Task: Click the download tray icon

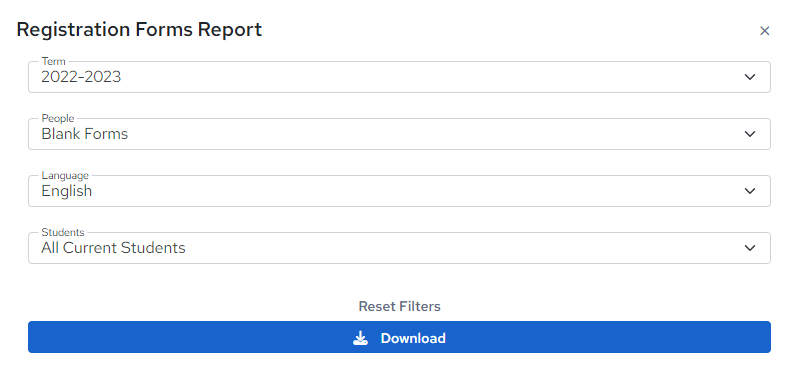Action: tap(360, 338)
